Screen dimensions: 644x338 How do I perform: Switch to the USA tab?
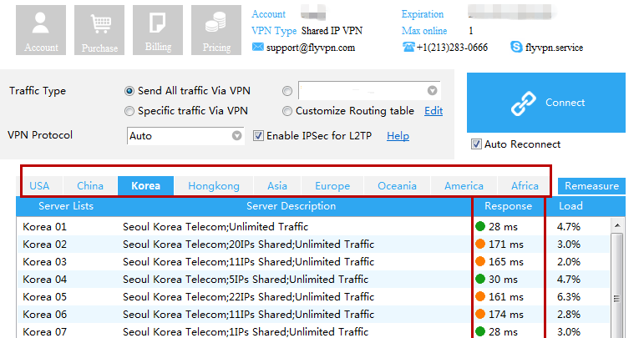pos(39,186)
